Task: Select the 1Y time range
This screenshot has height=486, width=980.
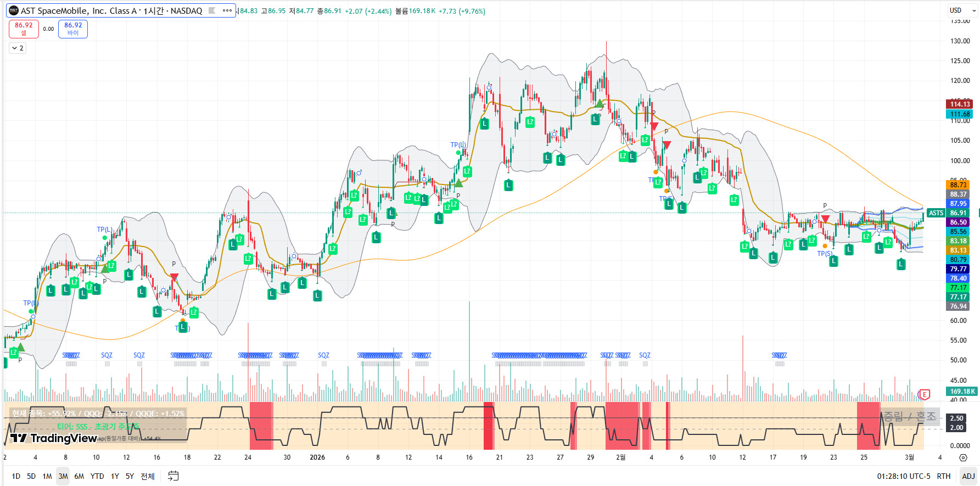Action: click(x=115, y=476)
